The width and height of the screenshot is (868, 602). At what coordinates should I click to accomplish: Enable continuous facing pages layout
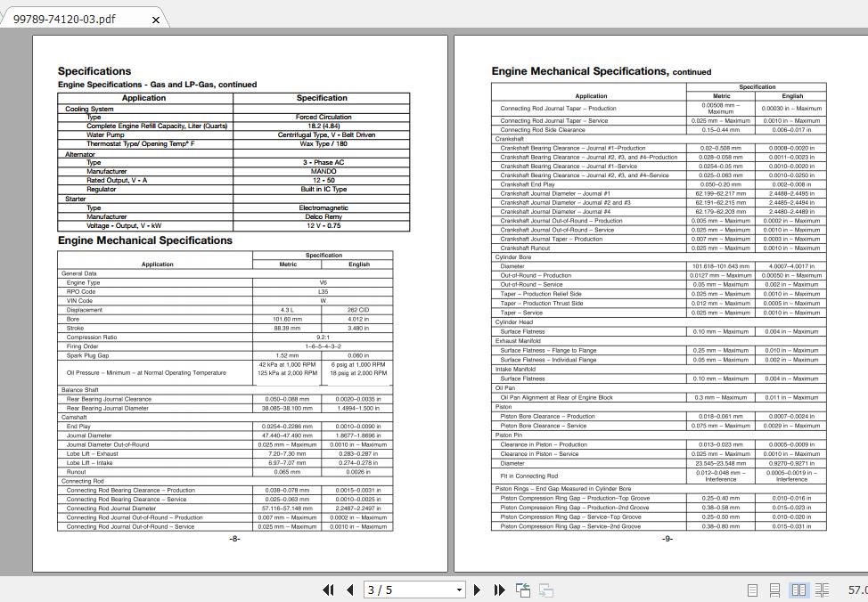[x=823, y=590]
